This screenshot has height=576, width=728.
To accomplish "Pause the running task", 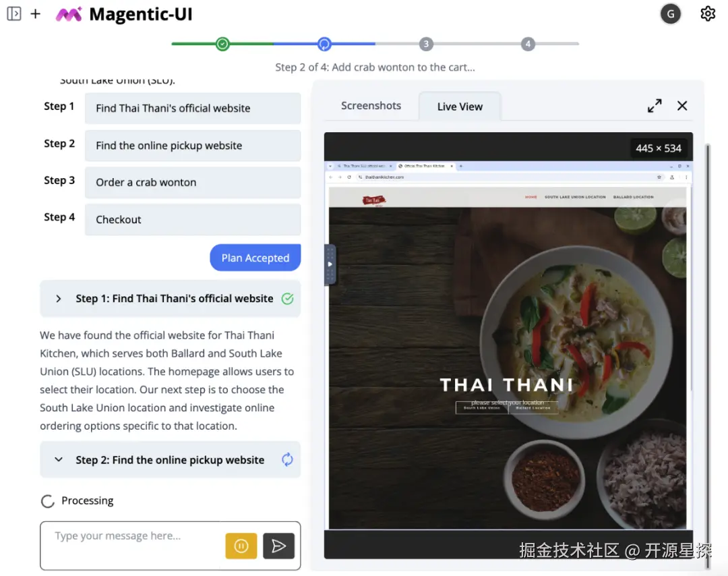I will click(x=241, y=546).
